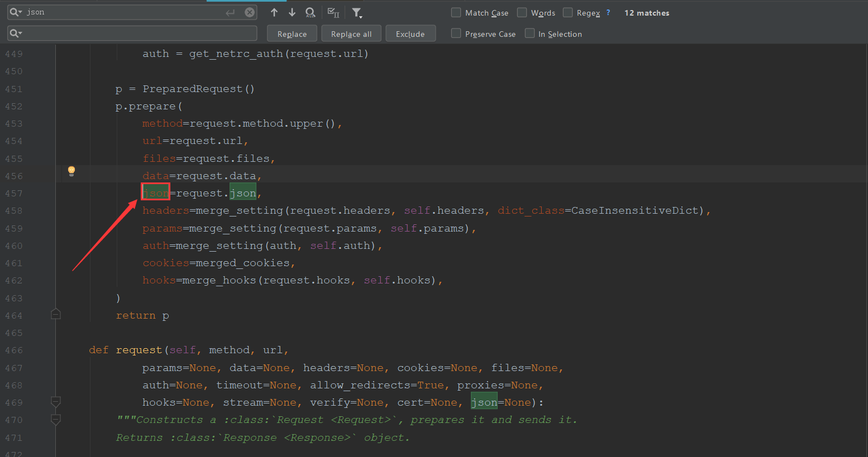The height and width of the screenshot is (457, 868).
Task: Open search history dropdown in find field
Action: 16,12
